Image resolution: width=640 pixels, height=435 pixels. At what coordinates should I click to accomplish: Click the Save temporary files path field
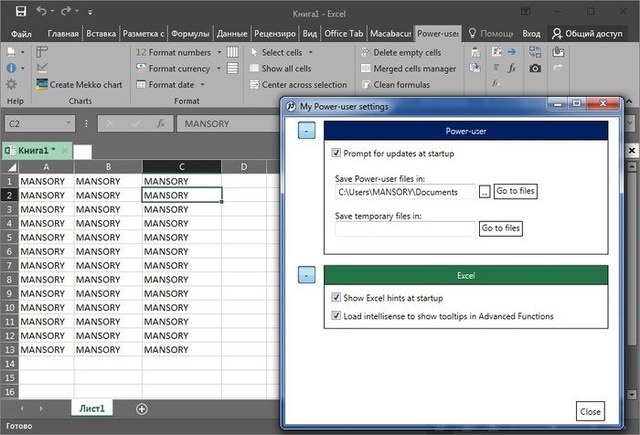(405, 229)
